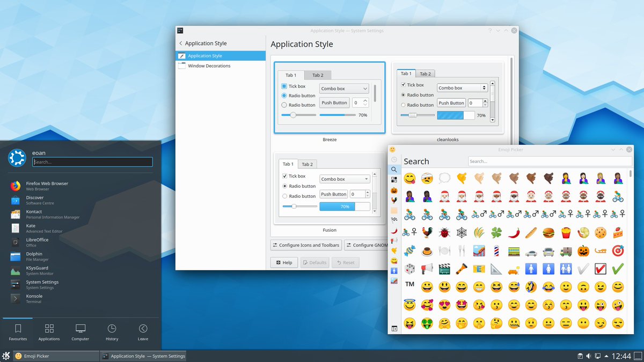Switch to Tab 2 in cleanlooks preview
Screen dimensions: 644x362
point(425,73)
